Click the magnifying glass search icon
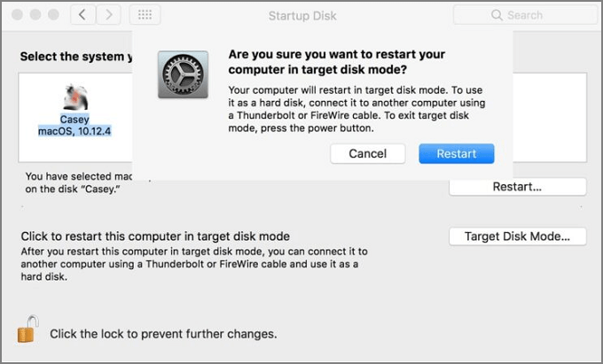 tap(498, 15)
